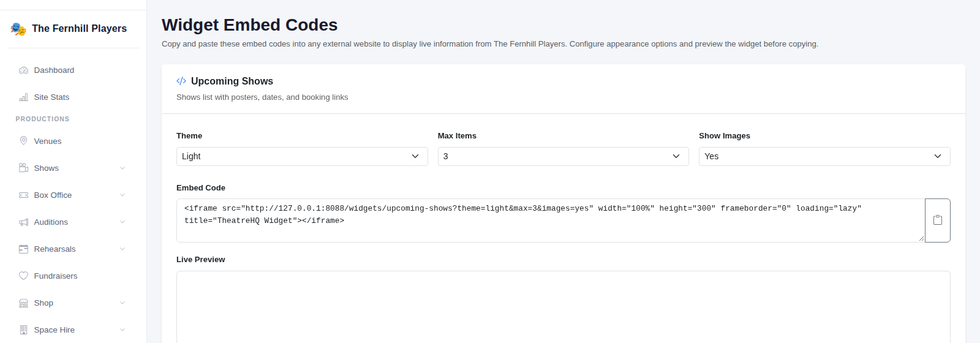Screen dimensions: 980x343
Task: Click the Venues map pin icon
Action: [x=23, y=141]
